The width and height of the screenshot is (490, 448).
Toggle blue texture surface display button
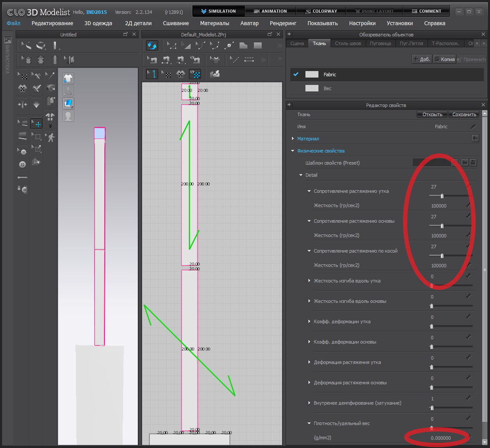tap(68, 103)
